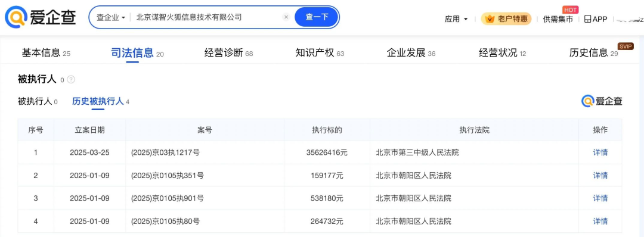Screen dimensions: 644x237
Task: Expand the 查企业 search type dropdown
Action: (x=111, y=18)
